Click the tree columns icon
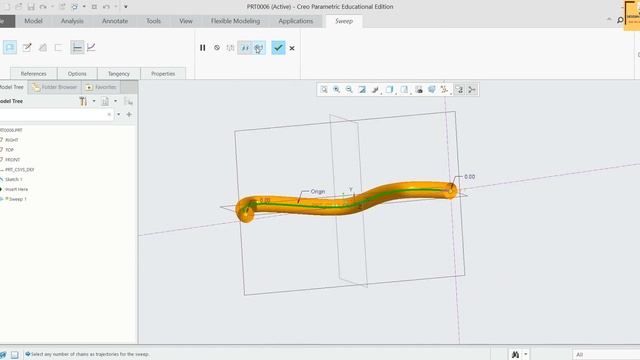The image size is (640, 360). pyautogui.click(x=128, y=101)
